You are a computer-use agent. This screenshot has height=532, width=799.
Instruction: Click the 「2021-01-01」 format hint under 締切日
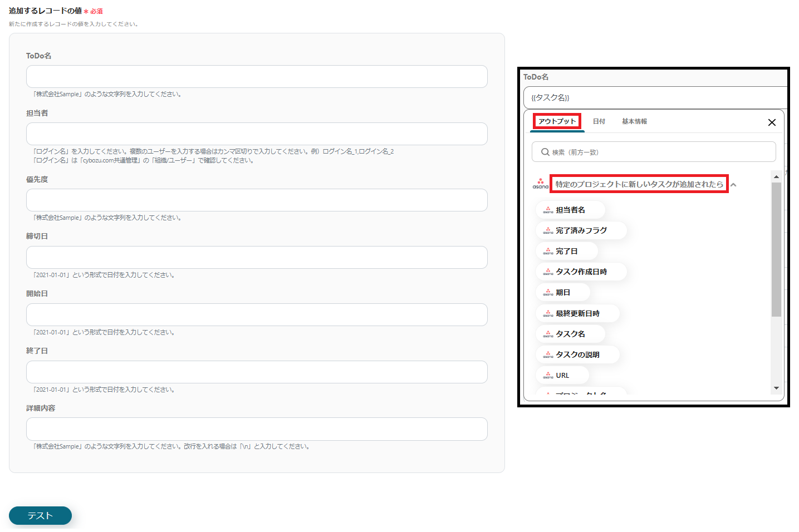[104, 275]
